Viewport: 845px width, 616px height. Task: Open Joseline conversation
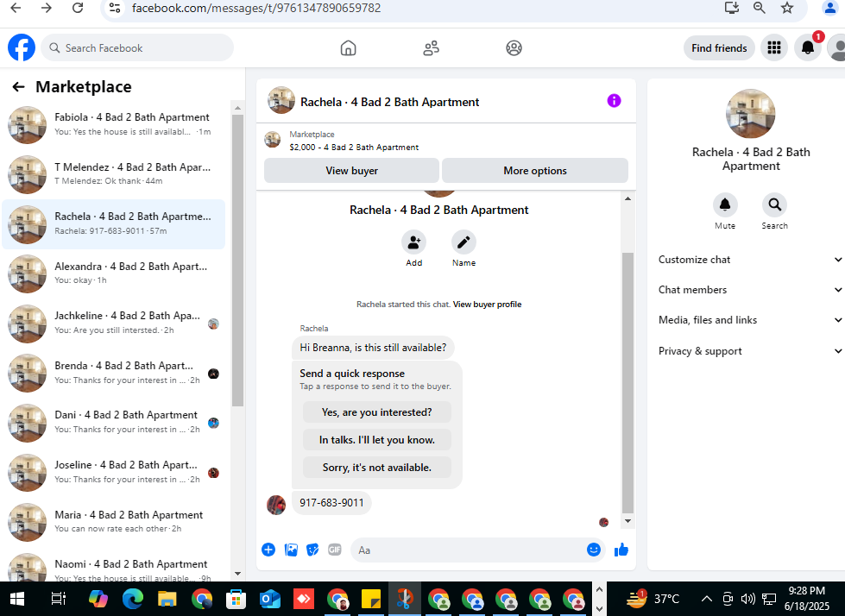[114, 472]
